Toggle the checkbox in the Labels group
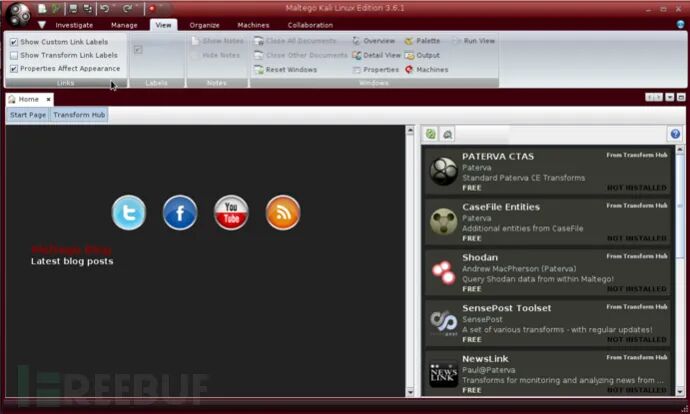Image resolution: width=690 pixels, height=414 pixels. click(x=138, y=50)
